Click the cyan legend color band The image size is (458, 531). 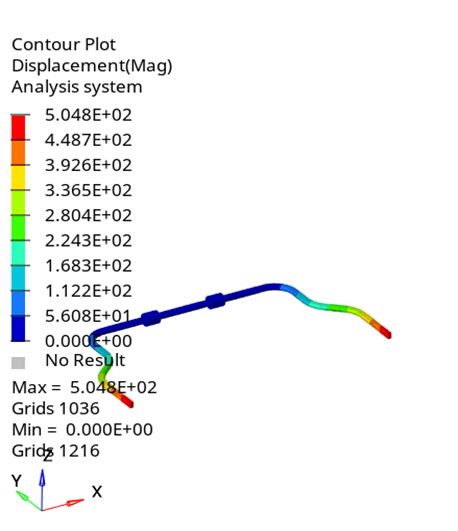tap(18, 278)
